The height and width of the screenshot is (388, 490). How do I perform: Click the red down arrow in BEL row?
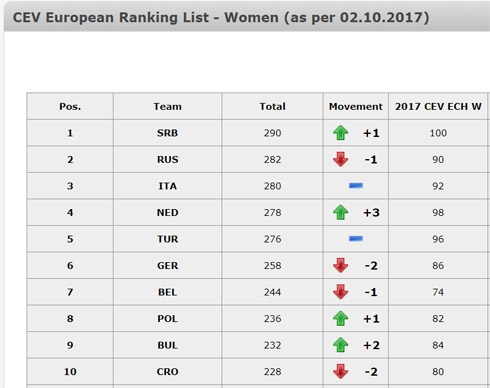[341, 292]
